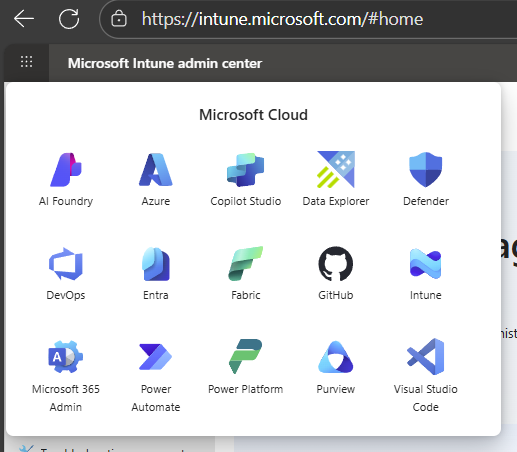
Task: View site info via lock icon
Action: (x=119, y=19)
